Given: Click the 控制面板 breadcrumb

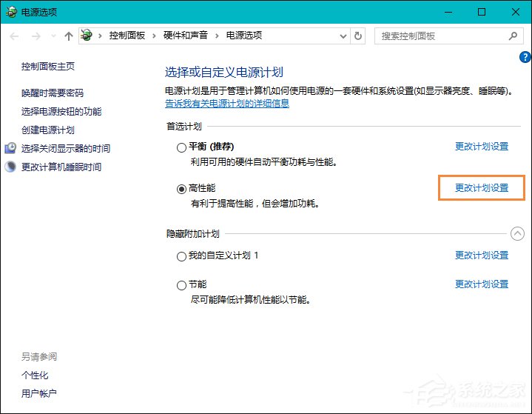Looking at the screenshot, I should point(127,36).
